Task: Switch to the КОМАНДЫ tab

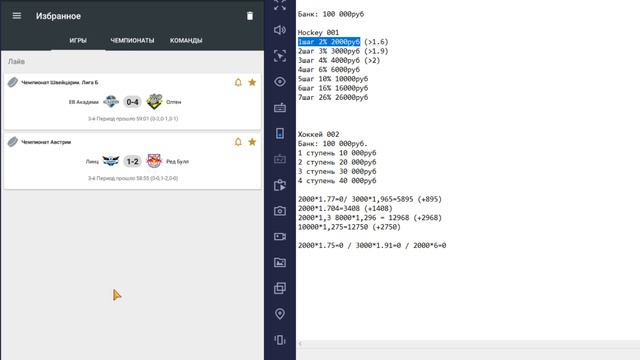Action: click(186, 40)
